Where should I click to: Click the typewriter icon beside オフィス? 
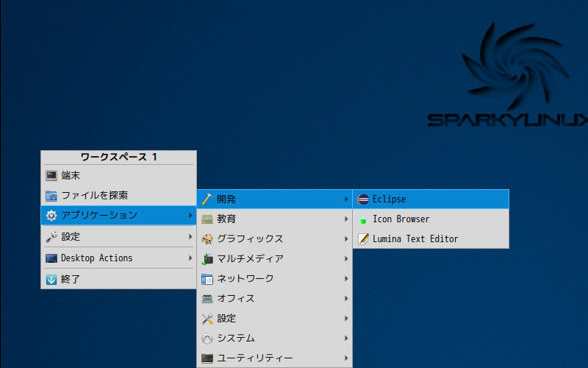pos(207,299)
